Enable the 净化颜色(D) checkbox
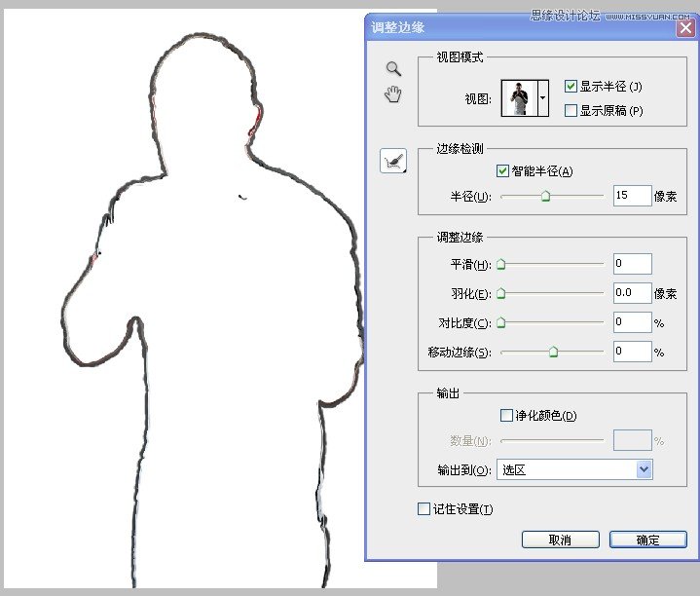Viewport: 700px width, 596px height. click(506, 415)
